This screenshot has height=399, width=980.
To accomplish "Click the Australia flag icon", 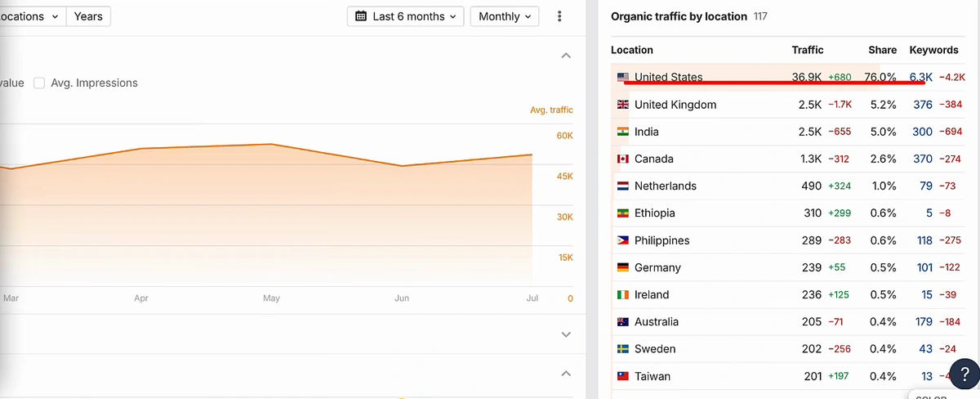I will point(623,321).
